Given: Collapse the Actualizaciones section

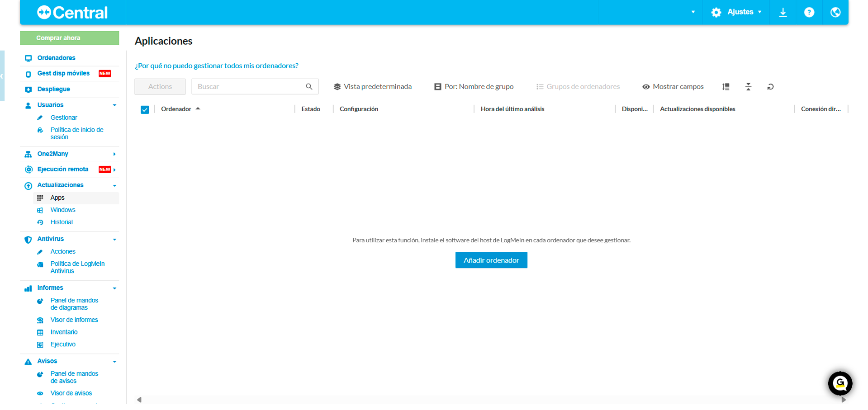Looking at the screenshot, I should [114, 185].
